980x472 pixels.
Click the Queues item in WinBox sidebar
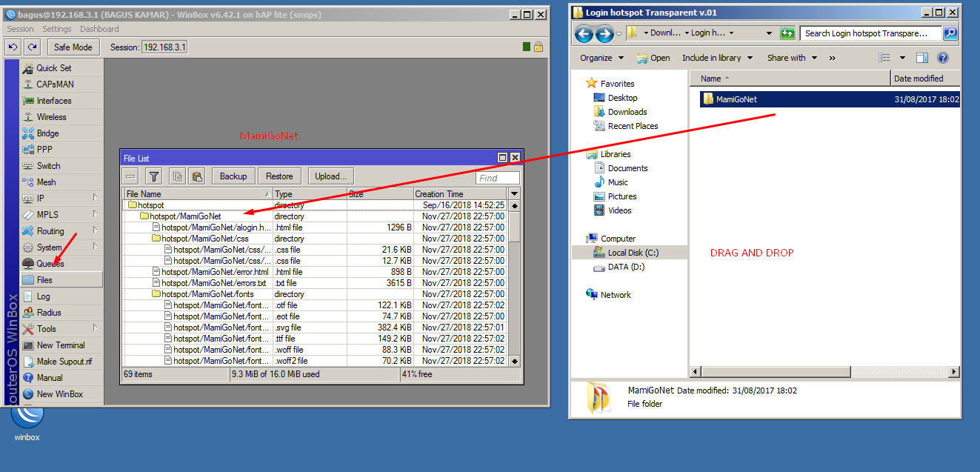(41, 263)
